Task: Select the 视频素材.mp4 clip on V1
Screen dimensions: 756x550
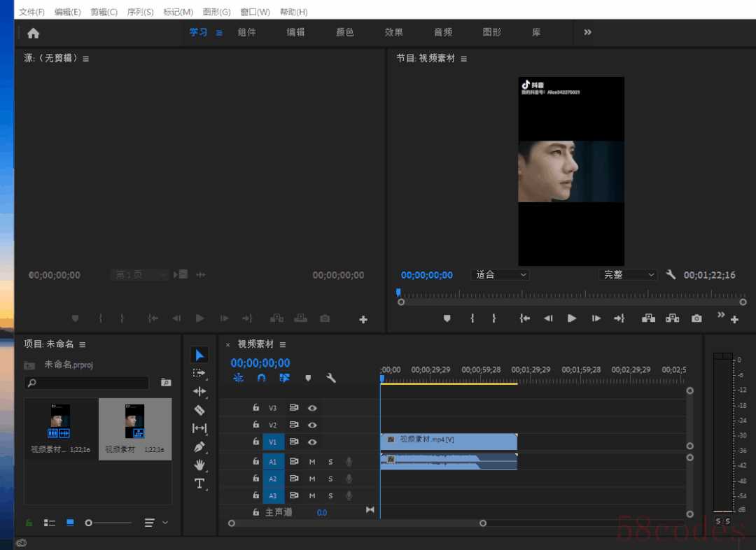Action: (449, 441)
